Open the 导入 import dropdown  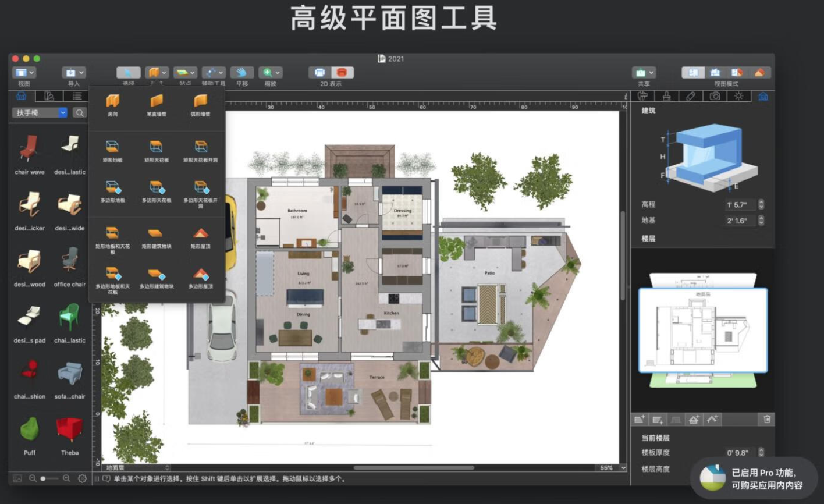click(74, 72)
